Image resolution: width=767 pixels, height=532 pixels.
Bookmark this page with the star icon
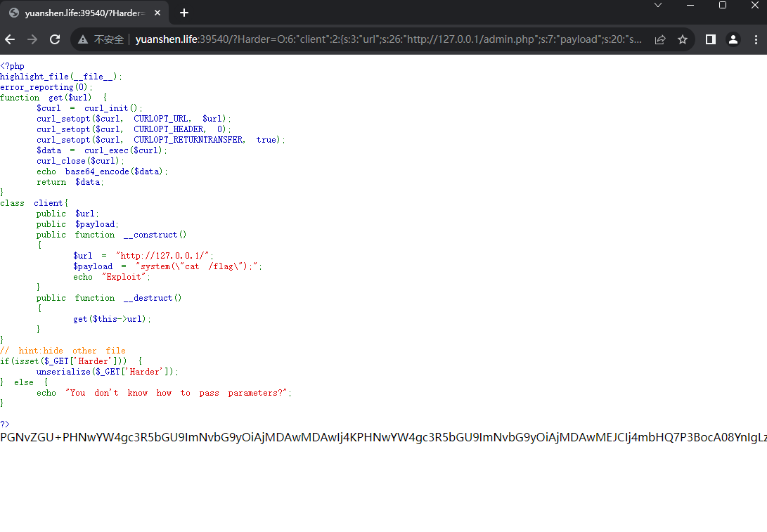pos(683,39)
